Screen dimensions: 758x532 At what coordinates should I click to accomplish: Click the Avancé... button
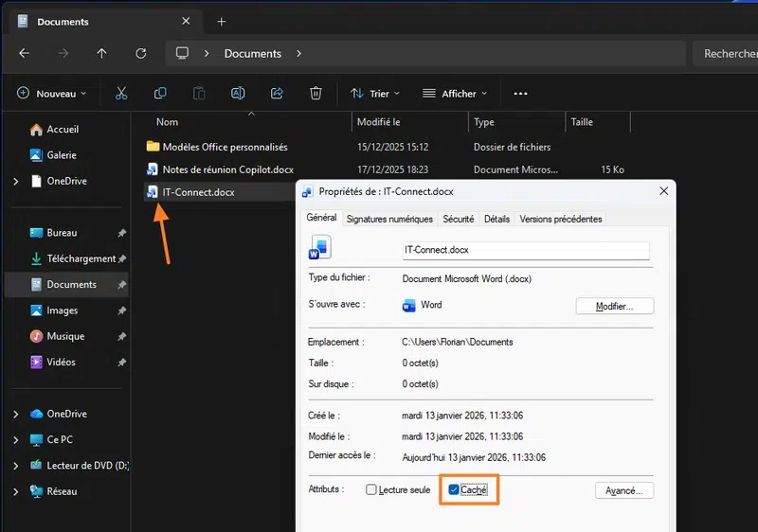click(x=623, y=490)
